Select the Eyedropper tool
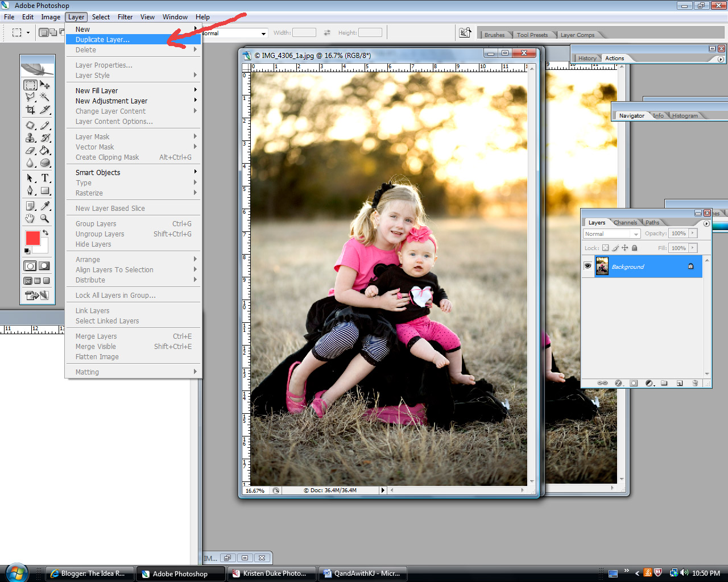The height and width of the screenshot is (582, 728). tap(45, 206)
